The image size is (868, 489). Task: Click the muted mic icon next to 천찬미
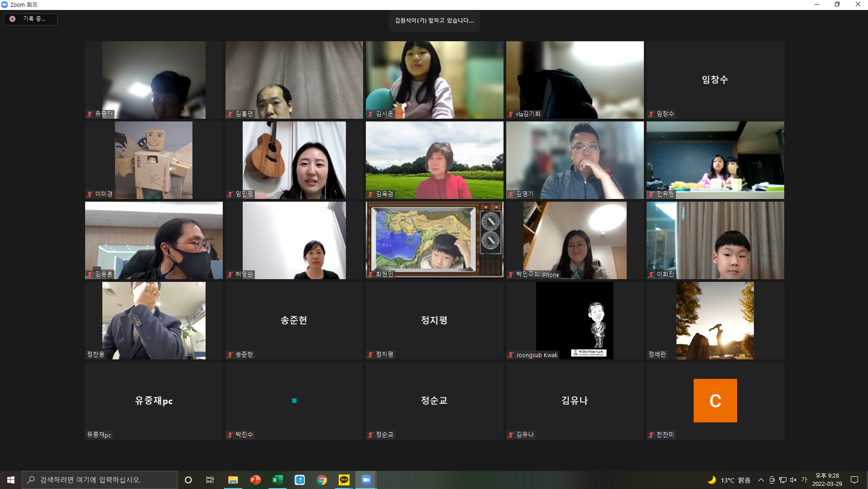click(x=651, y=435)
